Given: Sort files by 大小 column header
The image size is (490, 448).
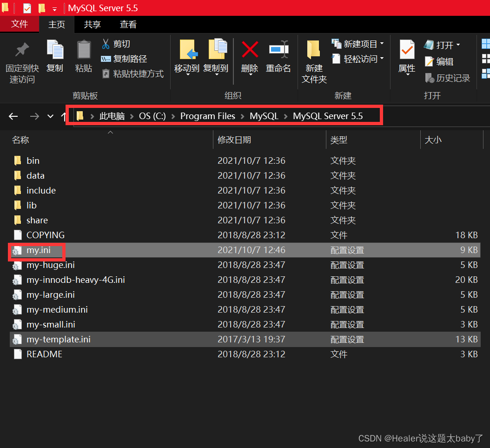Looking at the screenshot, I should [433, 140].
